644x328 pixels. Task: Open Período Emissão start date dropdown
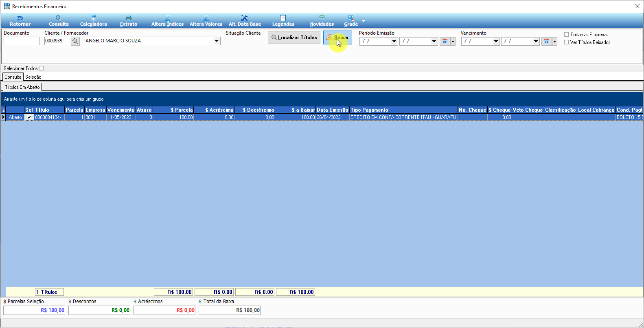(394, 41)
